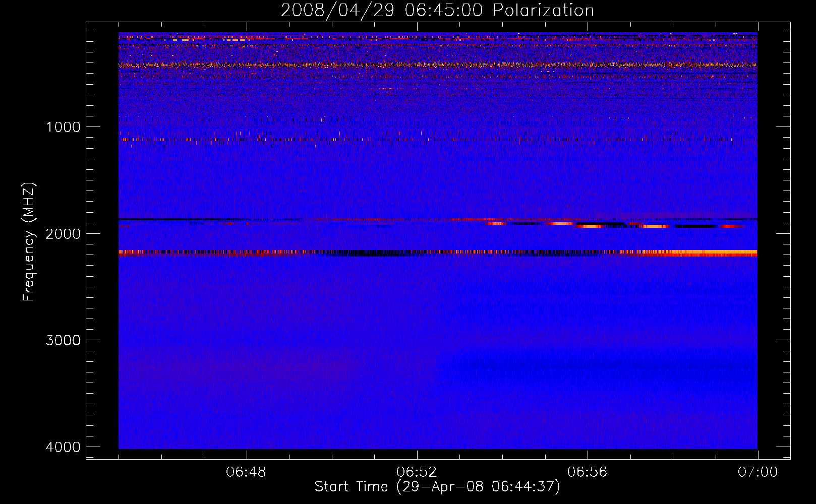This screenshot has width=816, height=504.
Task: Click the 1000 frequency tick label
Action: coord(63,127)
